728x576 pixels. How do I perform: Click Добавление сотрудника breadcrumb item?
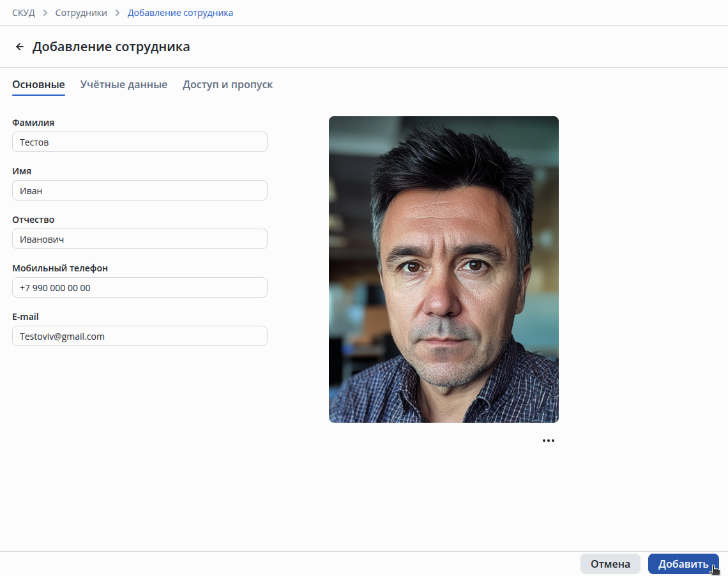click(180, 13)
